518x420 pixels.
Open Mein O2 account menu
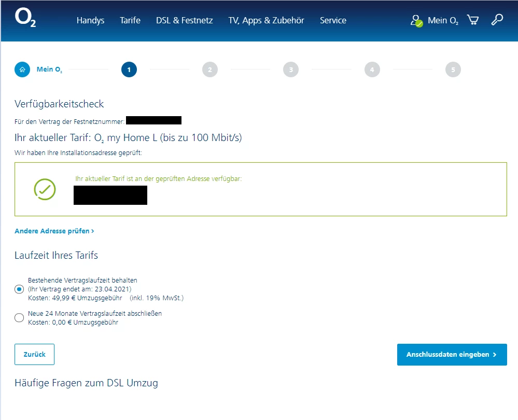point(443,21)
